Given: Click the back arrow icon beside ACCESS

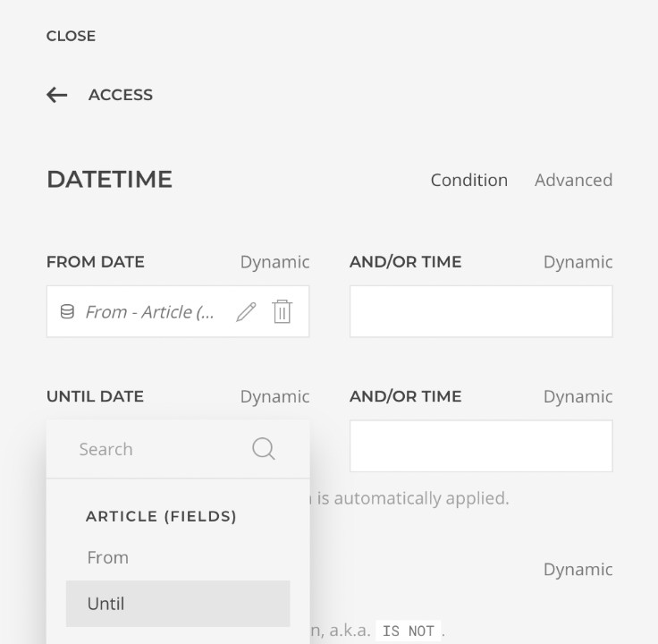Looking at the screenshot, I should [x=56, y=95].
